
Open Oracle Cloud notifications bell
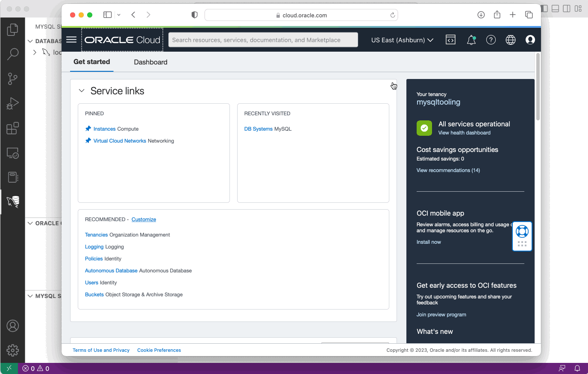[471, 40]
